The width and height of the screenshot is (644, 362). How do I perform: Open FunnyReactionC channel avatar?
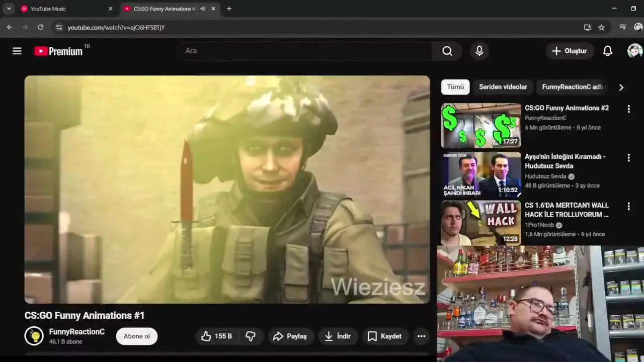coord(34,336)
